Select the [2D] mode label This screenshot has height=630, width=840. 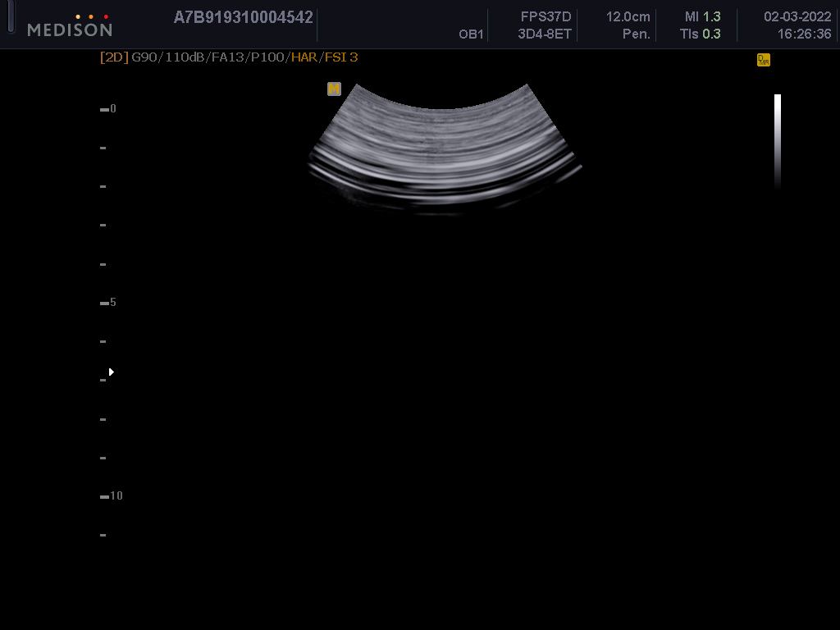pos(114,57)
